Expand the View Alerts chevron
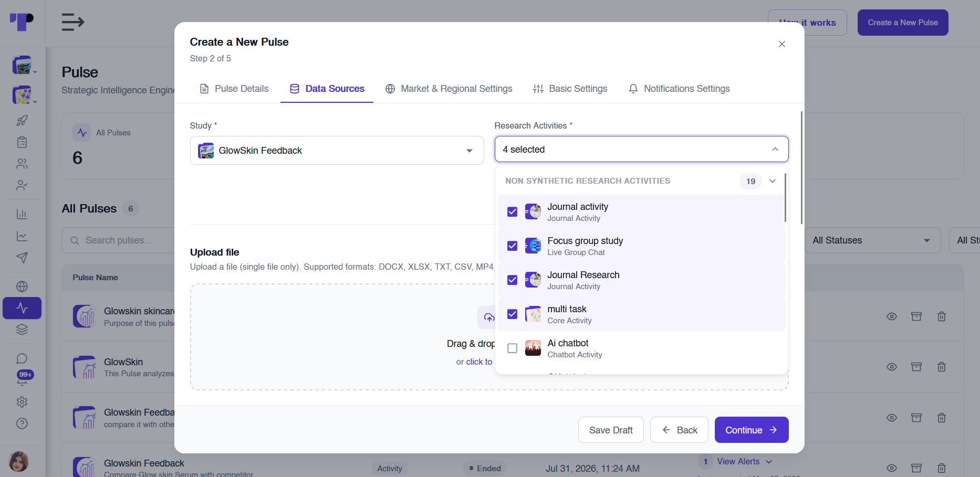980x477 pixels. coord(769,462)
